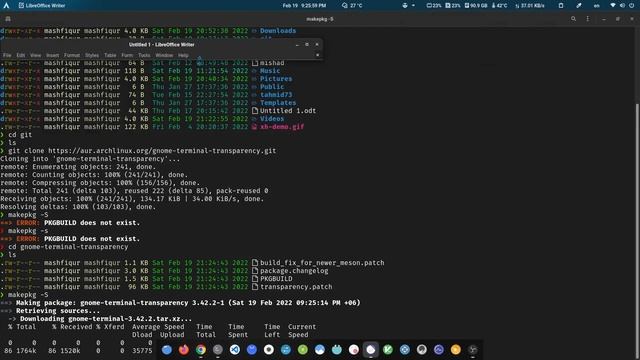The width and height of the screenshot is (640, 360).
Task: Launch Google Chrome from the dock
Action: [x=201, y=350]
